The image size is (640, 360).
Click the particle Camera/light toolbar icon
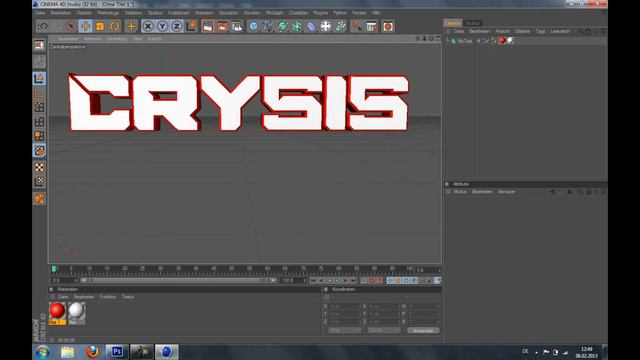click(340, 27)
